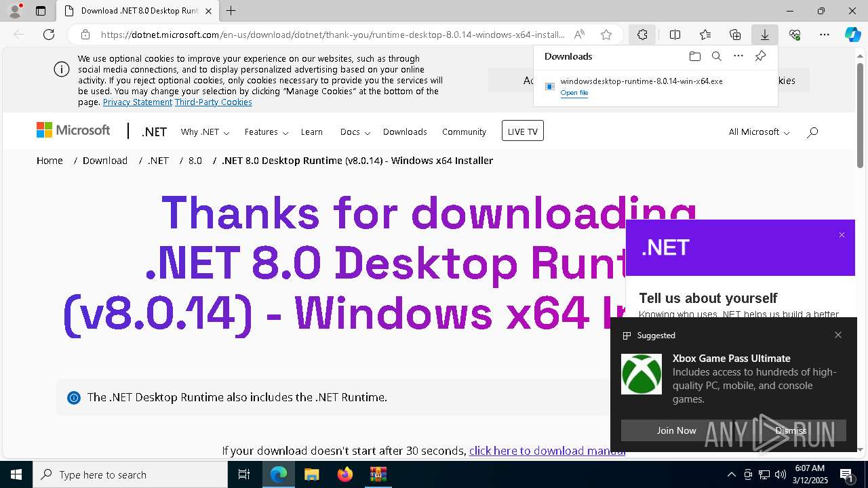868x488 pixels.
Task: Click the manual download link
Action: [x=547, y=451]
